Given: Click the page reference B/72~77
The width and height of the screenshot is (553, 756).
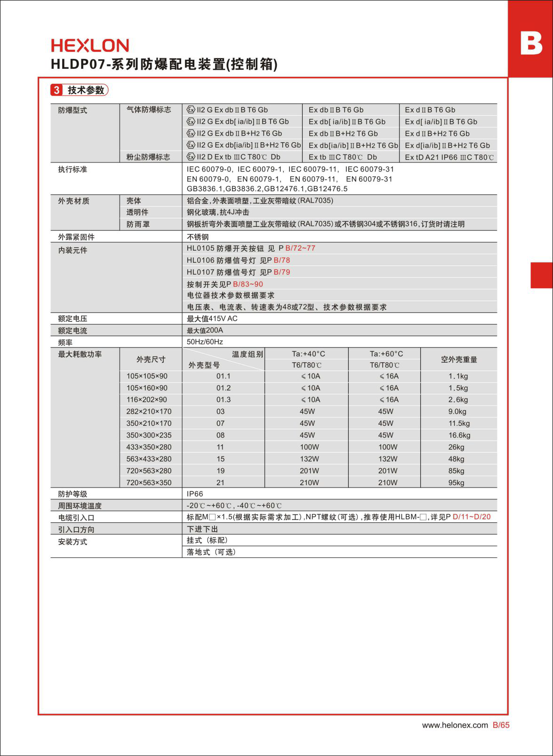Looking at the screenshot, I should click(300, 248).
